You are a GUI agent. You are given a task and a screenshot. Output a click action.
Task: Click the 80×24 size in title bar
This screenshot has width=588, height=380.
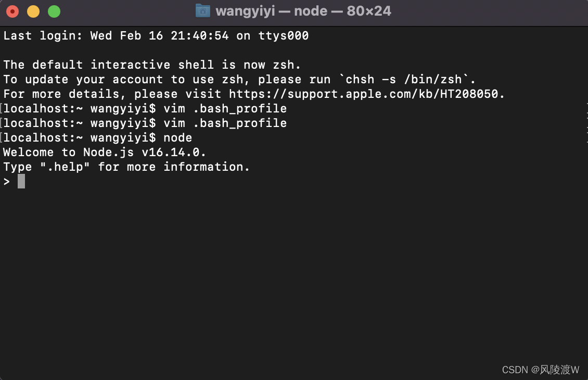pyautogui.click(x=369, y=11)
